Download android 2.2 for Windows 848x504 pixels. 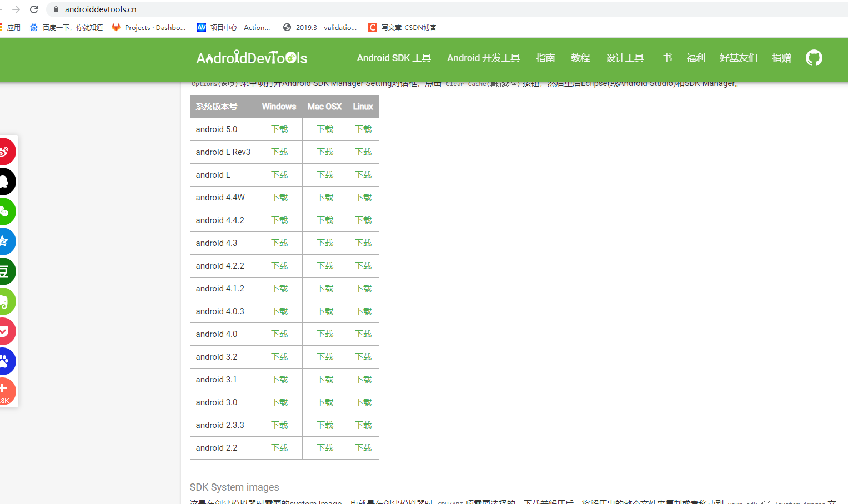point(279,448)
